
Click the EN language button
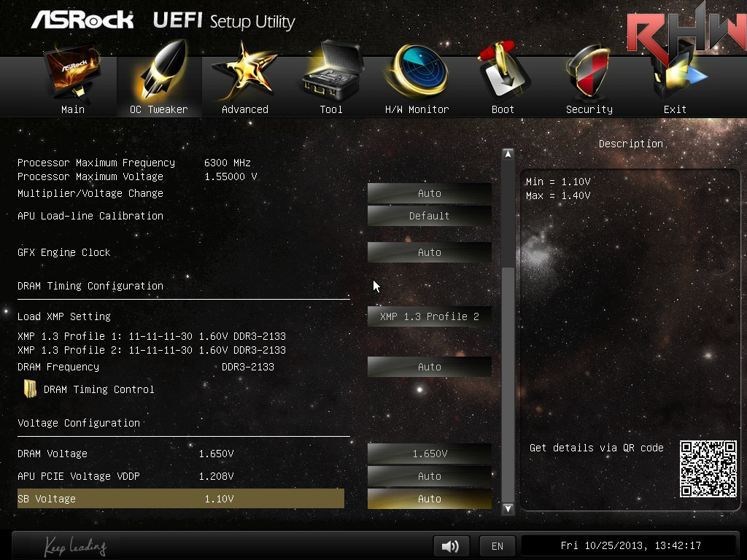pos(497,546)
